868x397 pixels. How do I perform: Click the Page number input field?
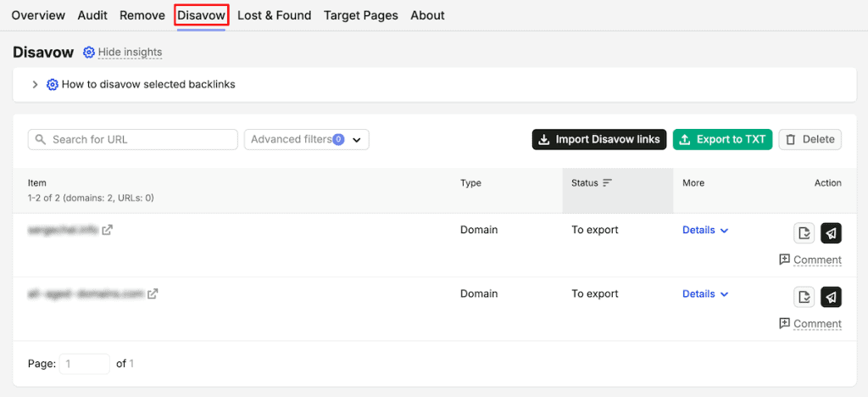pyautogui.click(x=85, y=364)
